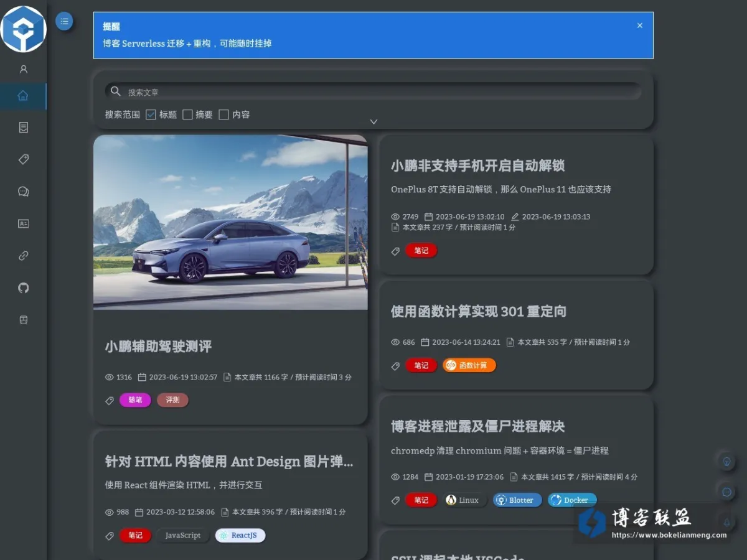Toggle the lightbulb theme floating button
Screen dimensions: 747x560
pos(726,462)
